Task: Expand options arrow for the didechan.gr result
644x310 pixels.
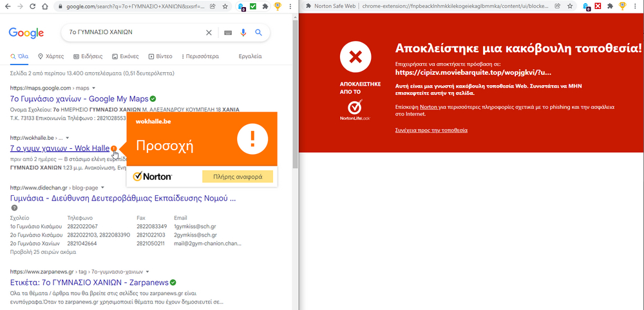Action: pos(102,188)
